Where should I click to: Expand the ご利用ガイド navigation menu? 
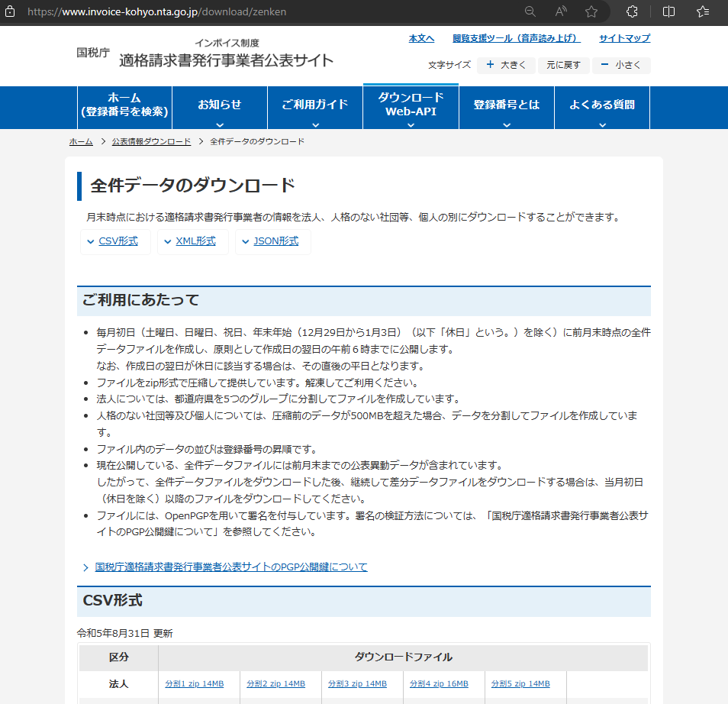(x=314, y=108)
